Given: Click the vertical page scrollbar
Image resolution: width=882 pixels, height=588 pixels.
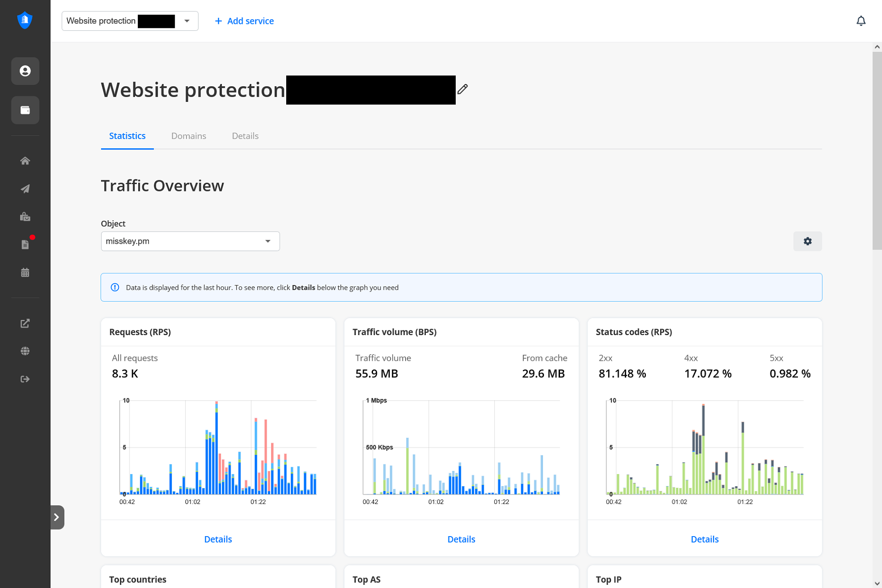Looking at the screenshot, I should pyautogui.click(x=876, y=151).
